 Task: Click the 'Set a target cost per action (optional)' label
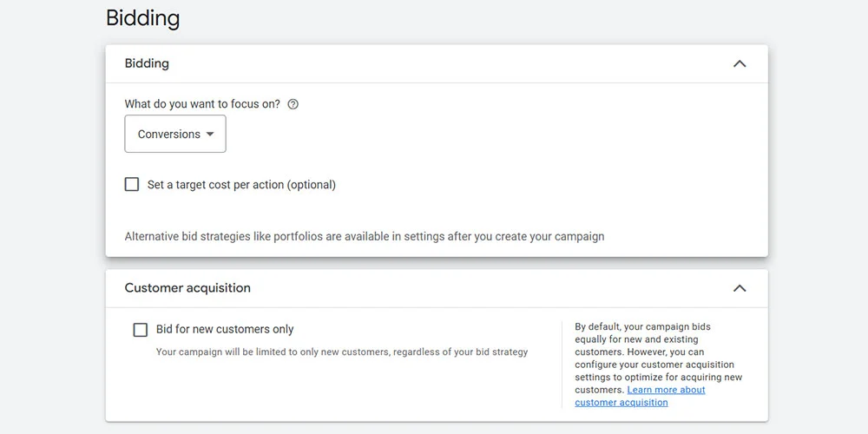pos(241,185)
